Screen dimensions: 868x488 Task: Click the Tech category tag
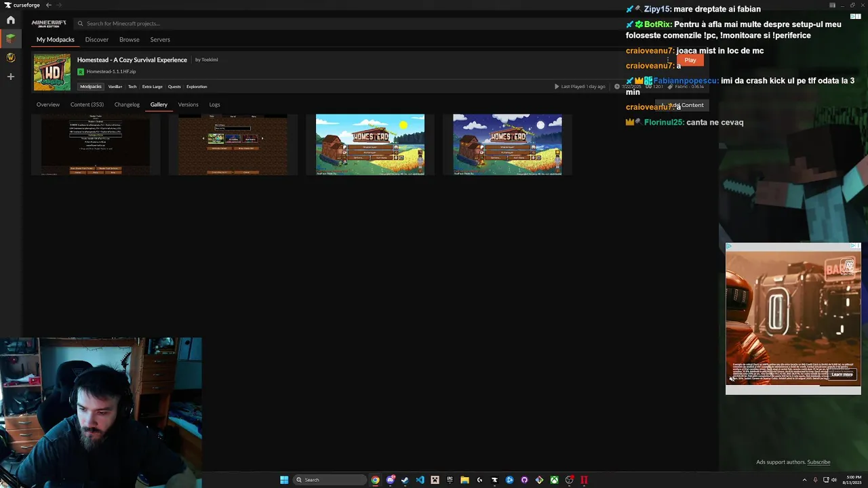click(132, 87)
